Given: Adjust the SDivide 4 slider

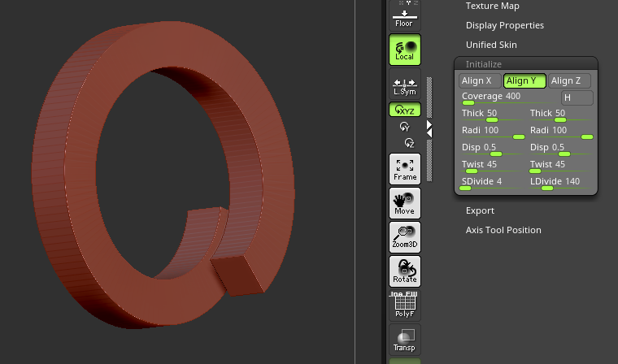Looking at the screenshot, I should (492, 184).
